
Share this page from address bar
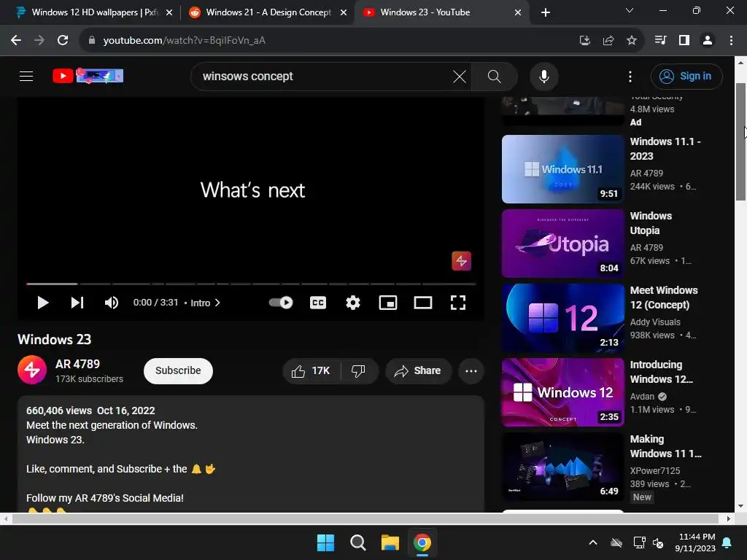point(608,41)
